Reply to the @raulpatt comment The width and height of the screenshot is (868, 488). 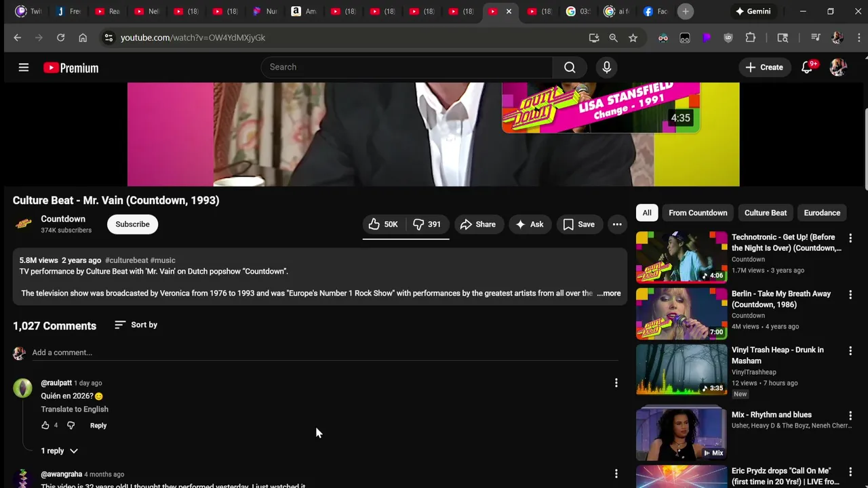(98, 426)
